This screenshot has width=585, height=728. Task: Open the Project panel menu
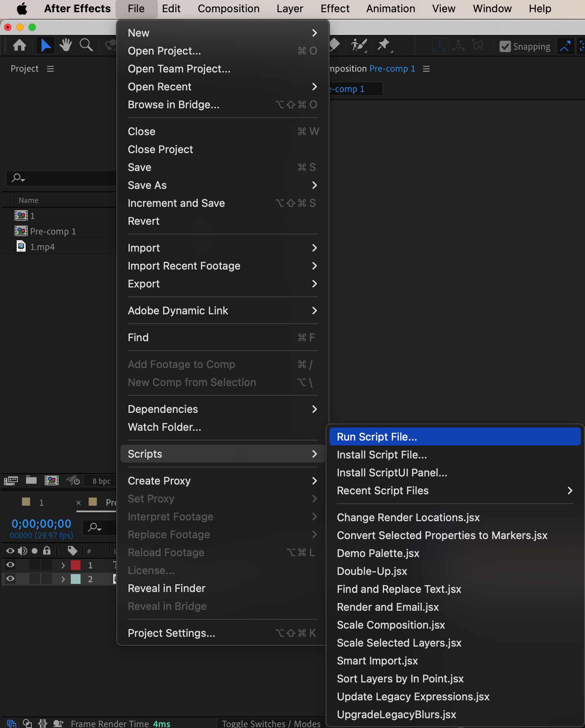tap(50, 69)
